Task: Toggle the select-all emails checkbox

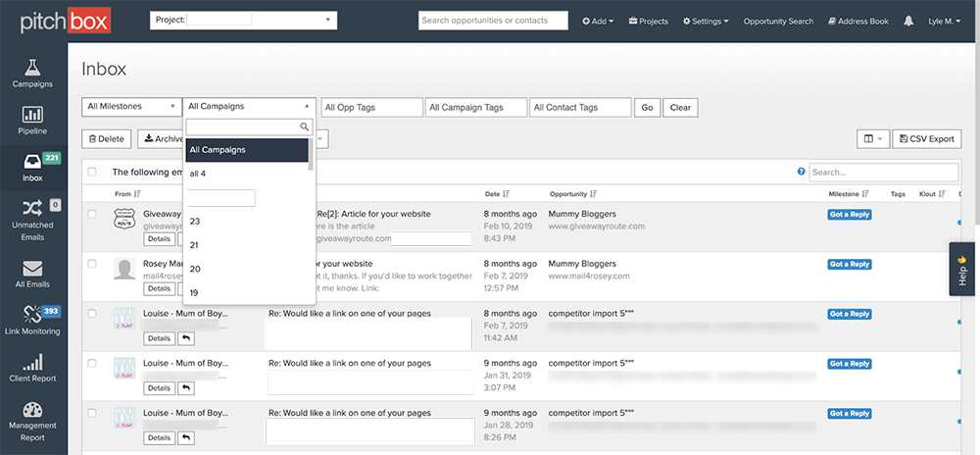Action: tap(92, 172)
